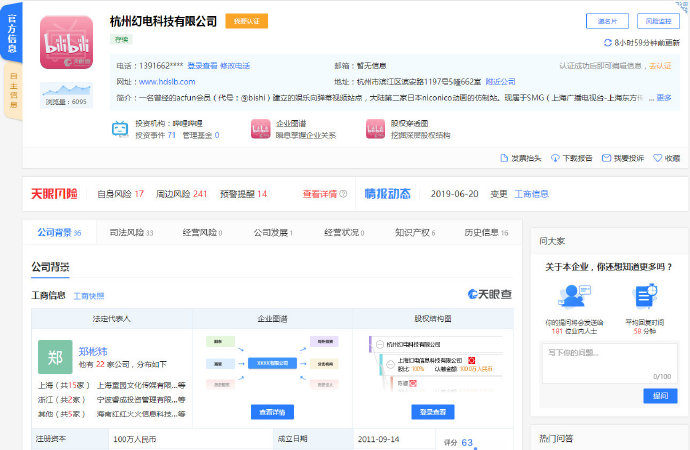Viewport: 690px width, 450px height.
Task: Click the refresh icon beside update time
Action: pos(608,43)
